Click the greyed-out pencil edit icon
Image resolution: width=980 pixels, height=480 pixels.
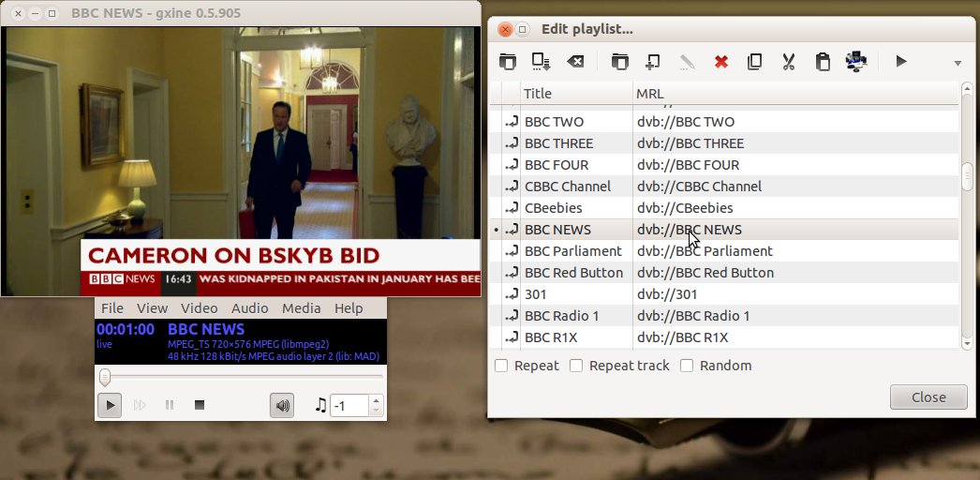pyautogui.click(x=687, y=61)
